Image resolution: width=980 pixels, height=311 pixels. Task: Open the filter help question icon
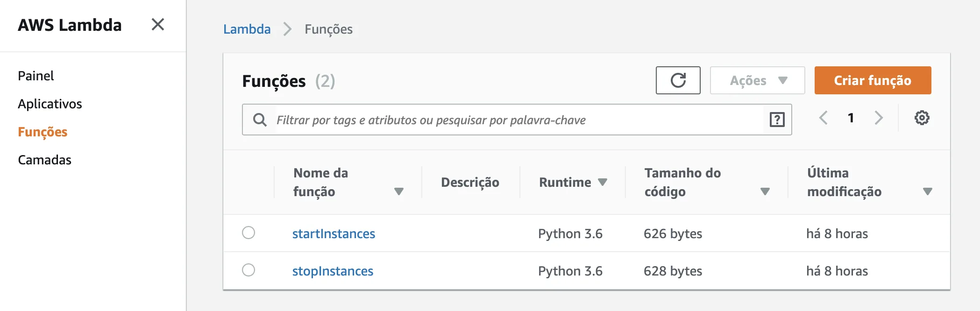click(x=777, y=120)
